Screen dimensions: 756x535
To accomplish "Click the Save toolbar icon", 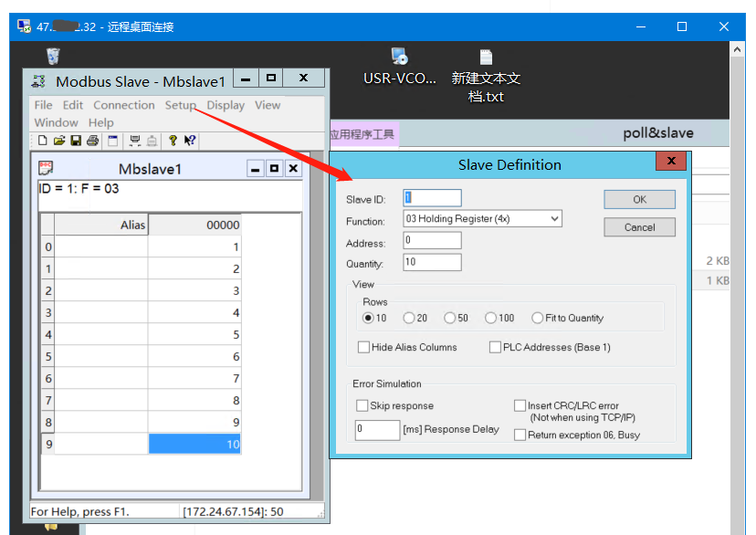I will [x=76, y=141].
